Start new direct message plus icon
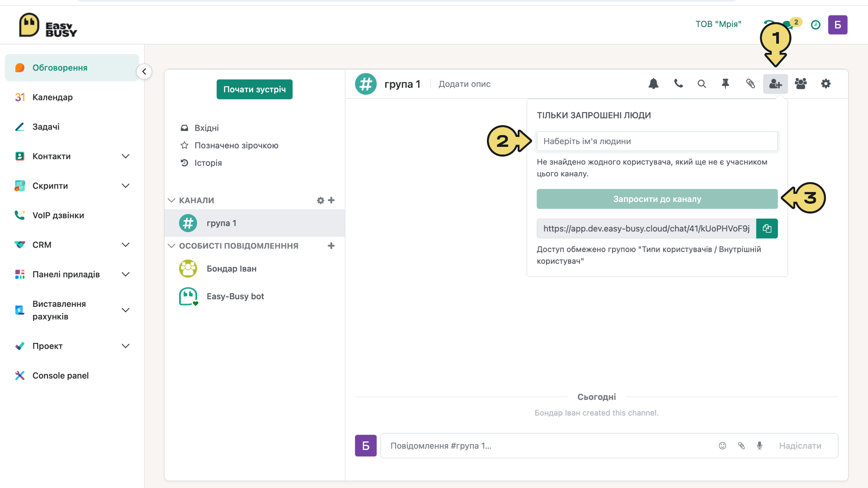 (331, 246)
